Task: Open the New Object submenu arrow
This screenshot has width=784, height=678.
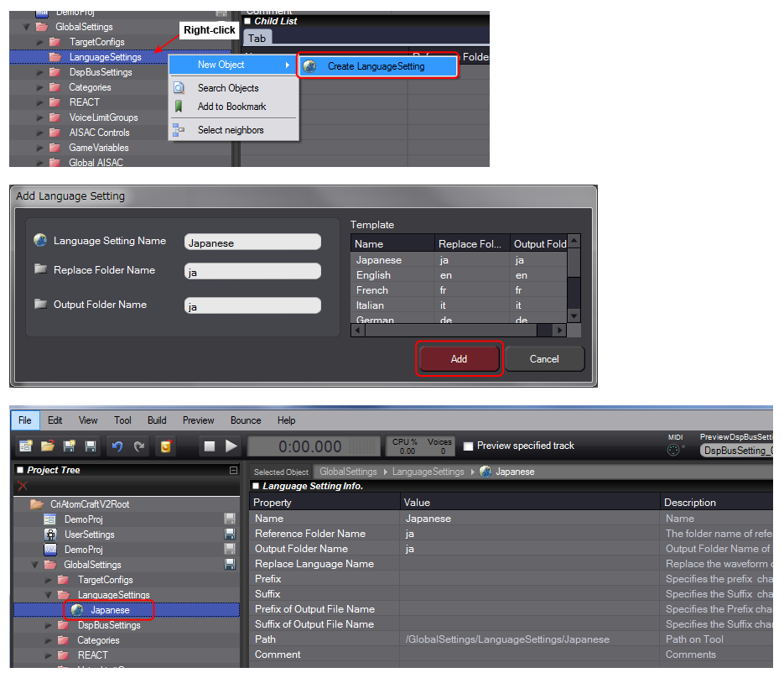Action: (288, 65)
